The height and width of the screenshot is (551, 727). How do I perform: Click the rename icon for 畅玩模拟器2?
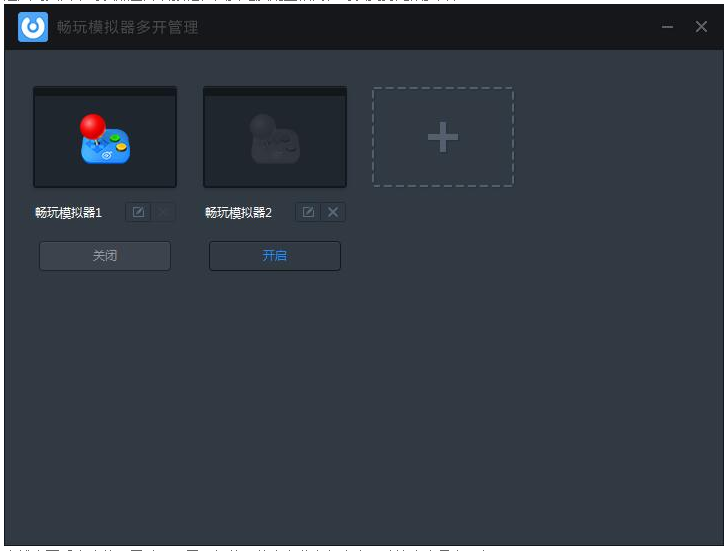(x=308, y=212)
